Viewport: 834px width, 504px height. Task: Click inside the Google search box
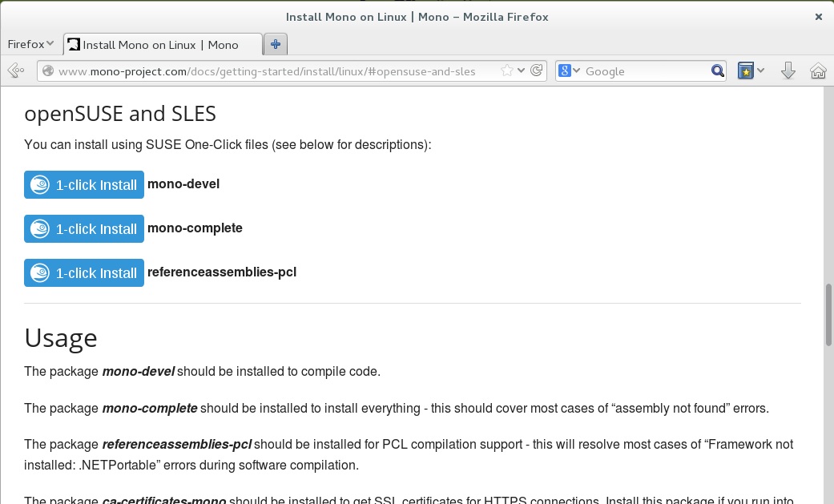coord(645,71)
